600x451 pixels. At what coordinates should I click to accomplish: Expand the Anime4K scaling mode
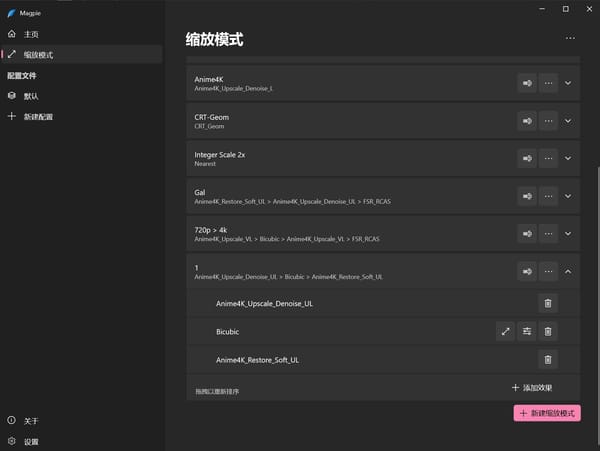(x=569, y=83)
